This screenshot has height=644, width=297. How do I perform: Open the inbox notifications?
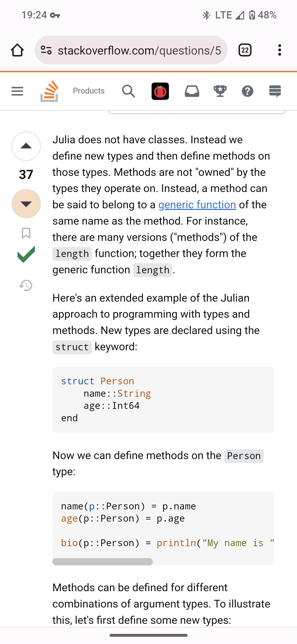tap(192, 91)
